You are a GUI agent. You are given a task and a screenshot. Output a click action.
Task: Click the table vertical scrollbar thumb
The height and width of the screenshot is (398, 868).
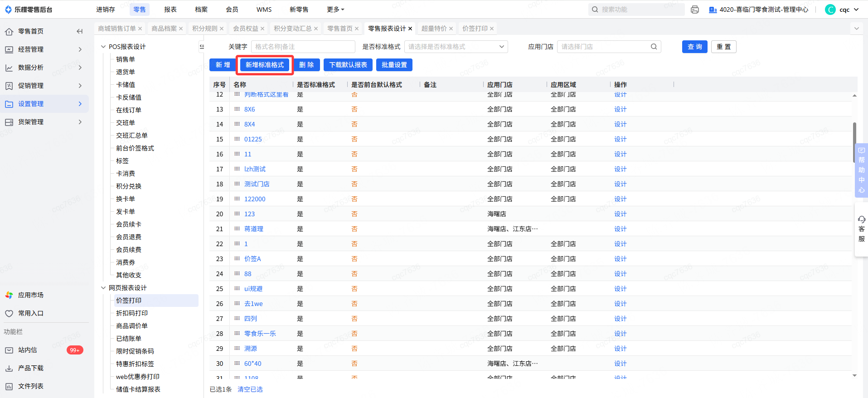854,142
